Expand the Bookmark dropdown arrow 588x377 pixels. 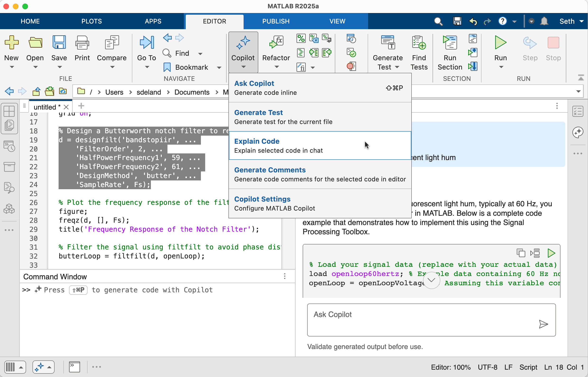[x=219, y=68]
